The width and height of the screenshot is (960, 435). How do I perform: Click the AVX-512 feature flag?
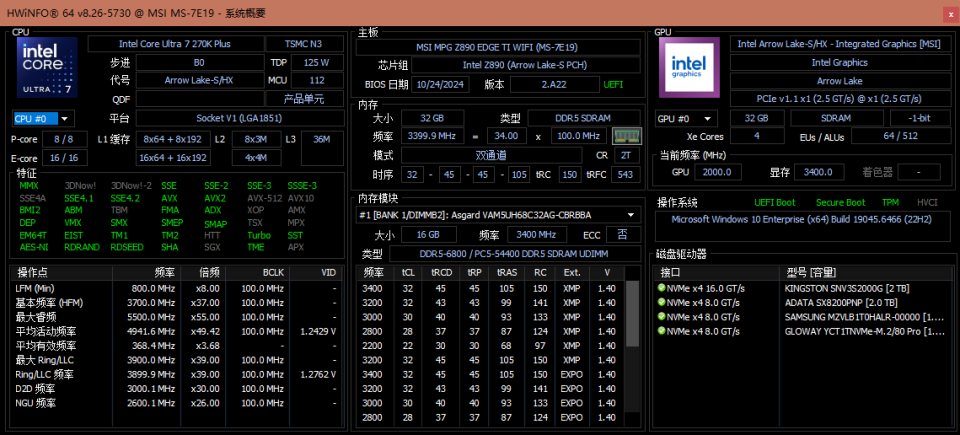[264, 198]
